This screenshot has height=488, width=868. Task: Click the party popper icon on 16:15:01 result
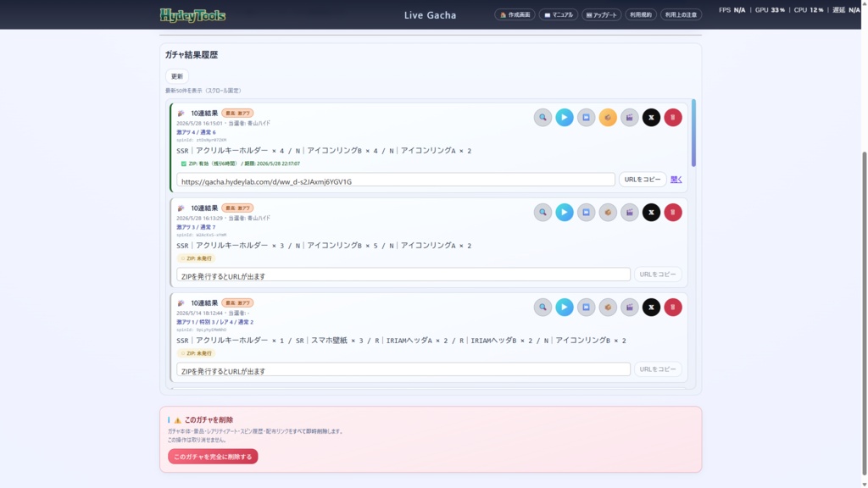181,114
